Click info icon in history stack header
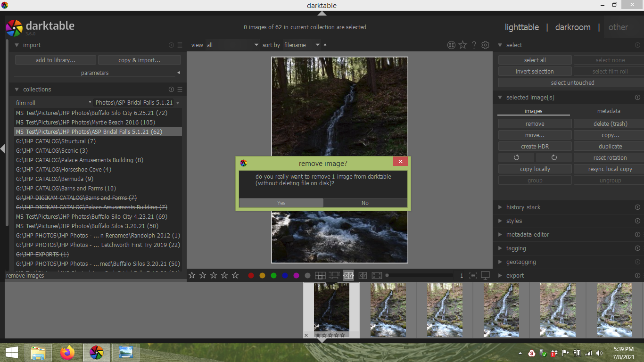The height and width of the screenshot is (362, 644). [637, 207]
